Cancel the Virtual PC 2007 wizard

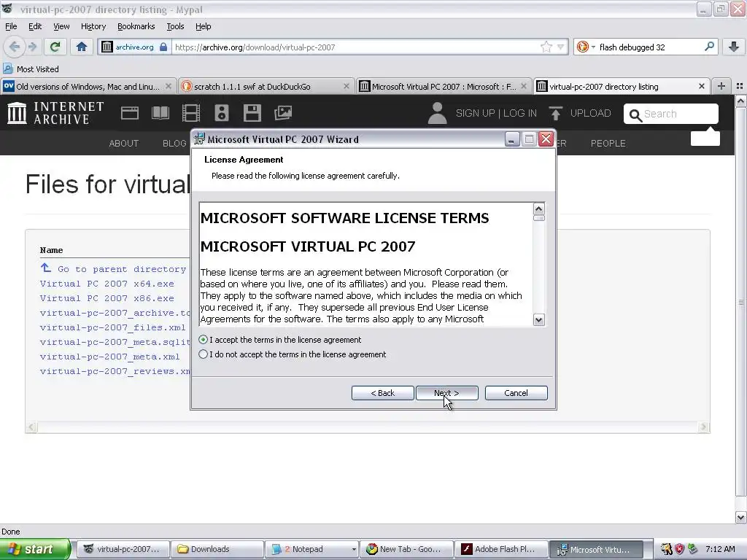[x=516, y=393]
